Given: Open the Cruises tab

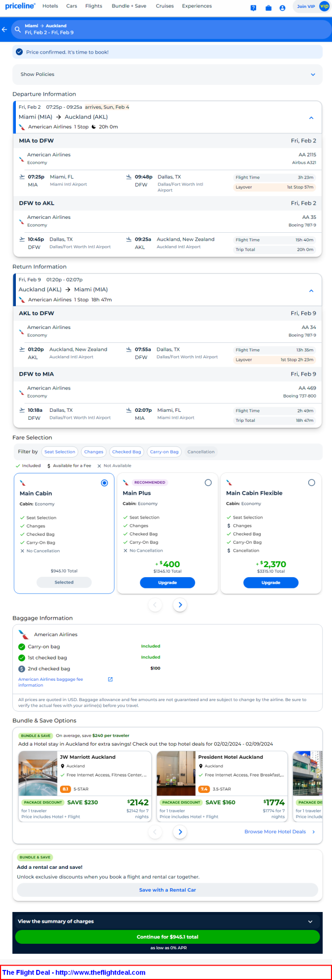Looking at the screenshot, I should 165,6.
